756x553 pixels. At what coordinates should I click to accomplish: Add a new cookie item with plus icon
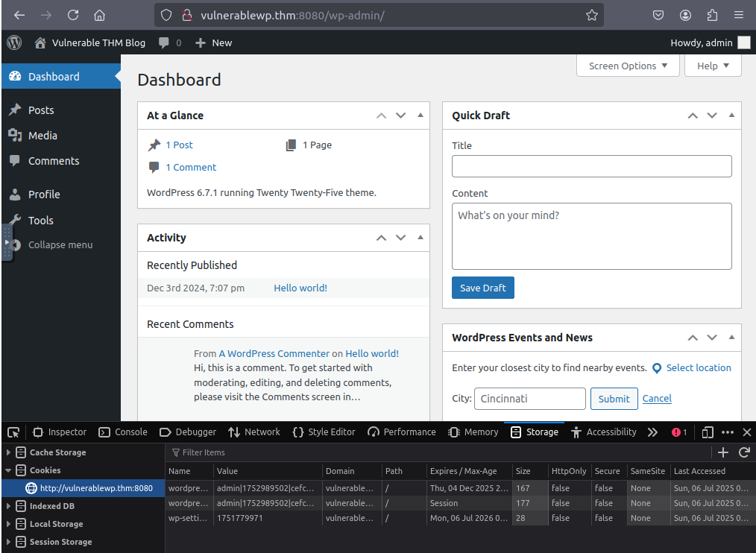coord(722,452)
